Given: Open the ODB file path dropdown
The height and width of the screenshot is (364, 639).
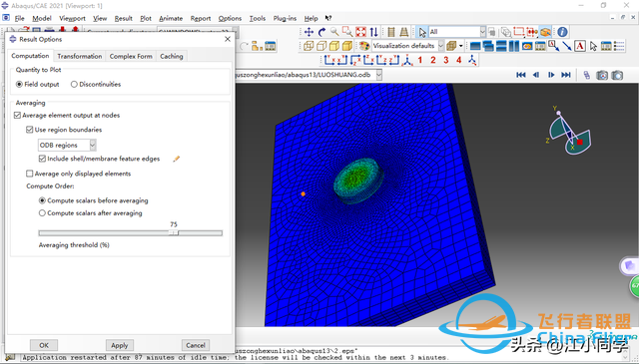Looking at the screenshot, I should [x=379, y=75].
